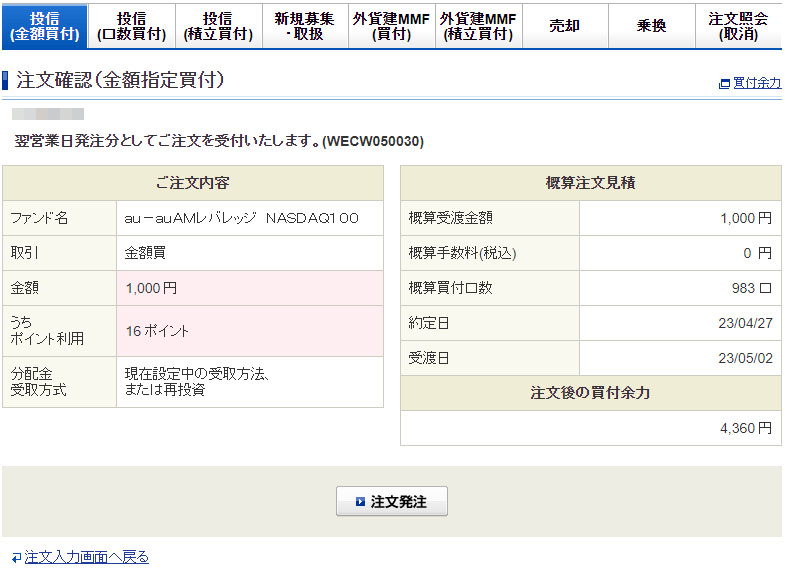Select the 16ポイント points usage cell
This screenshot has height=570, width=785.
click(x=157, y=331)
